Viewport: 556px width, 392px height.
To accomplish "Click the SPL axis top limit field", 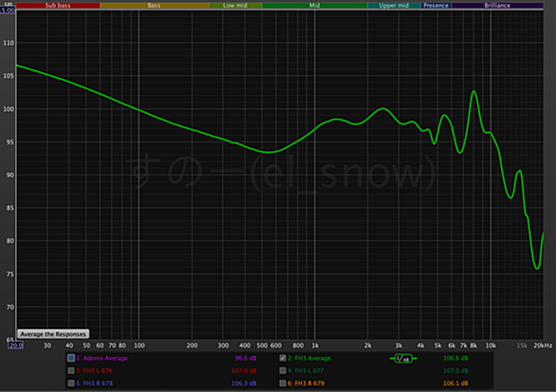I will [8, 9].
